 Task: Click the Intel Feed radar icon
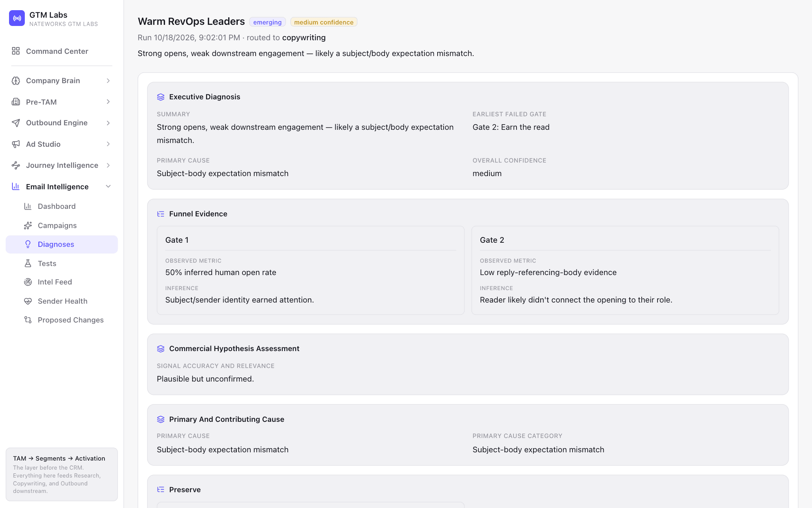28,282
